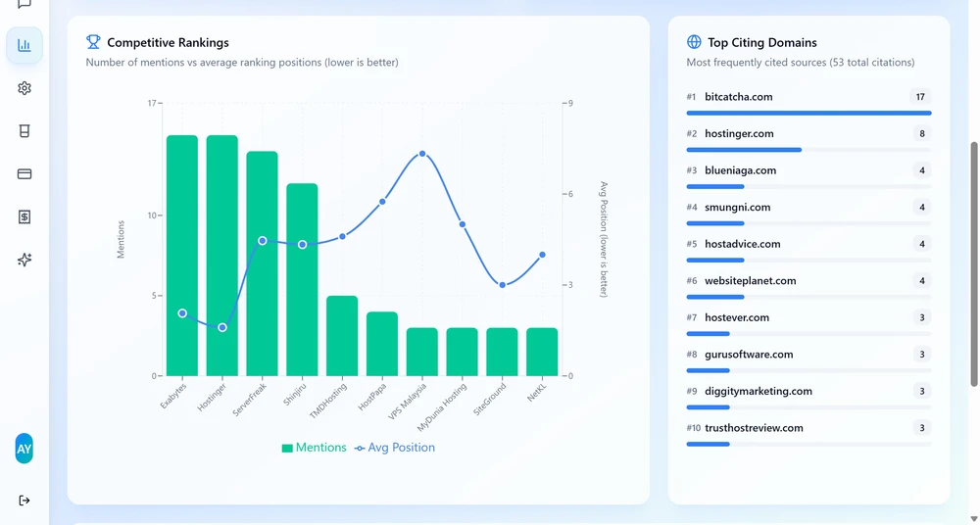Click the HostPapa avg position data point
Image resolution: width=980 pixels, height=525 pixels.
pos(382,202)
